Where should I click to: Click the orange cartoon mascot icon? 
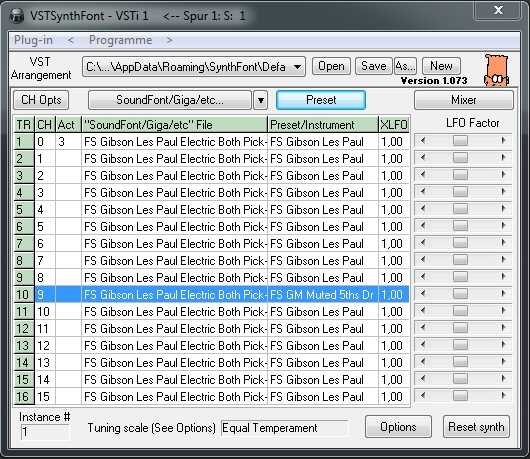(496, 70)
